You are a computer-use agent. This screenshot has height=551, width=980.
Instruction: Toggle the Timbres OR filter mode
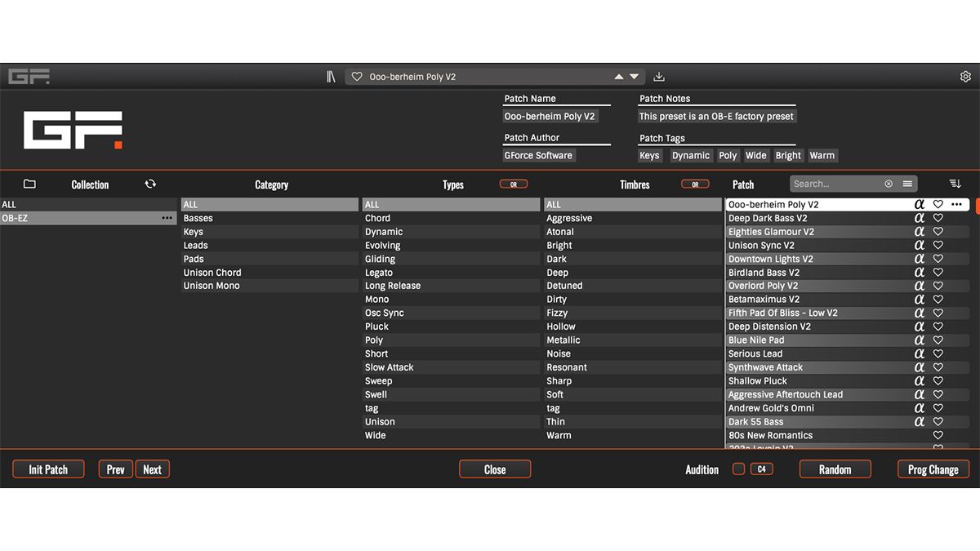point(695,184)
